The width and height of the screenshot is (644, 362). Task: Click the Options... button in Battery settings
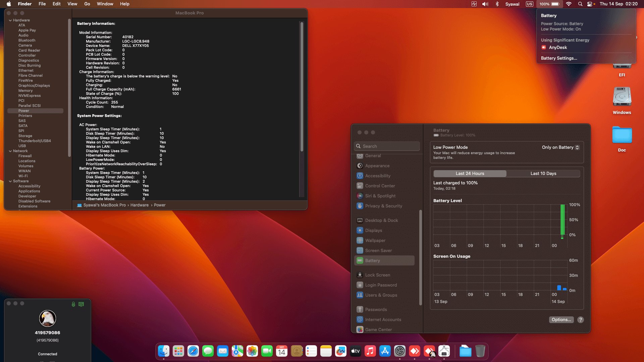tap(561, 320)
